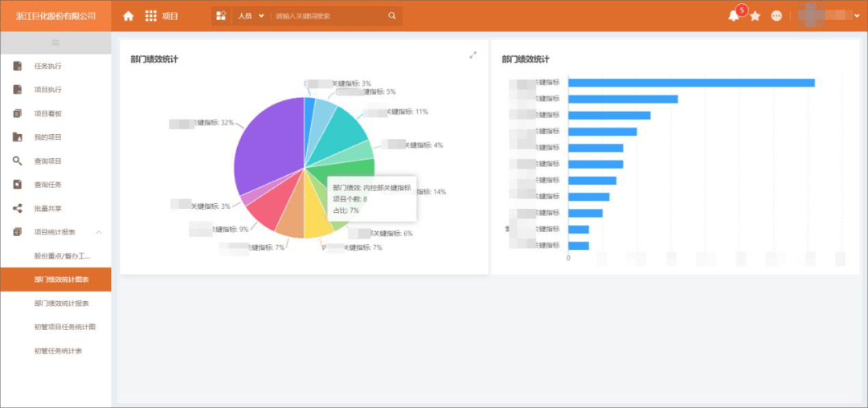Expand pie chart with the fullscreen arrows icon
The width and height of the screenshot is (868, 408).
coord(473,55)
